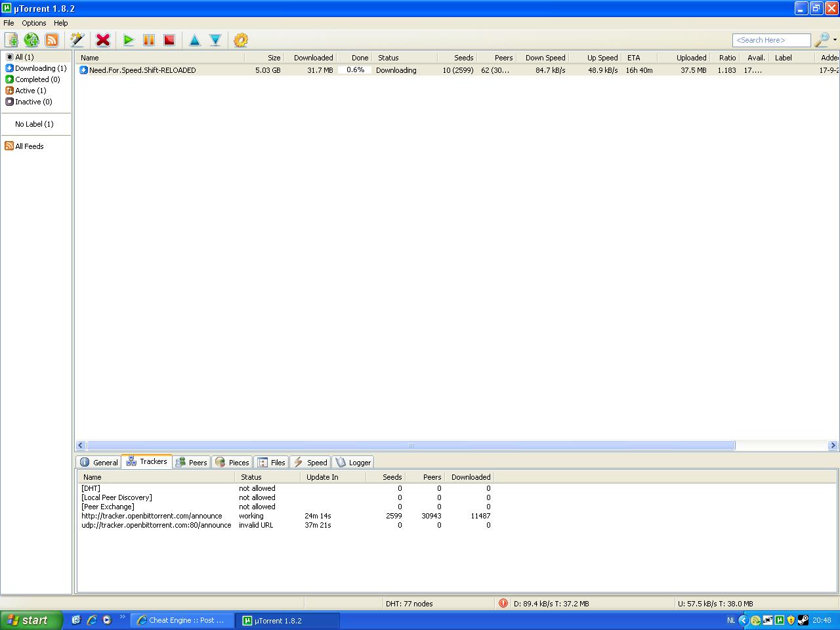Switch to the Peers tab
This screenshot has height=630, width=840.
[x=191, y=462]
